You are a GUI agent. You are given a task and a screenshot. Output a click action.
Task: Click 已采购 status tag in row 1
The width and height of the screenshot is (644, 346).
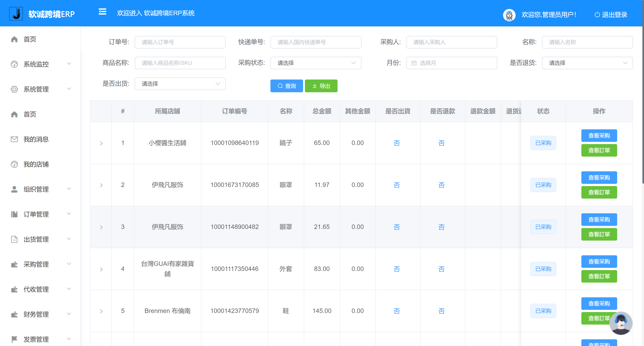click(543, 143)
